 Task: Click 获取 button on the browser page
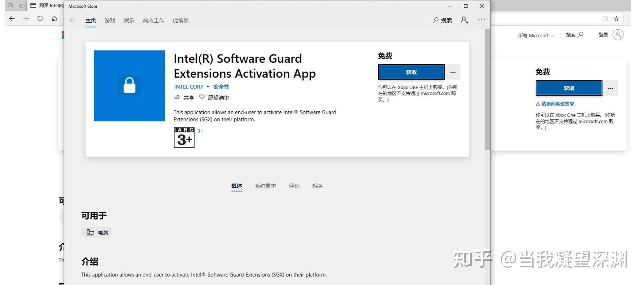[569, 88]
